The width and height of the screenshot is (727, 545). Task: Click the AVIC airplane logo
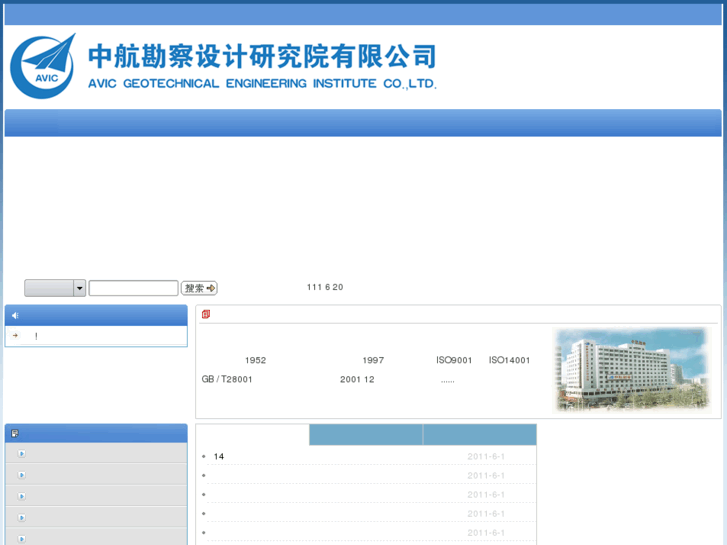(x=43, y=66)
